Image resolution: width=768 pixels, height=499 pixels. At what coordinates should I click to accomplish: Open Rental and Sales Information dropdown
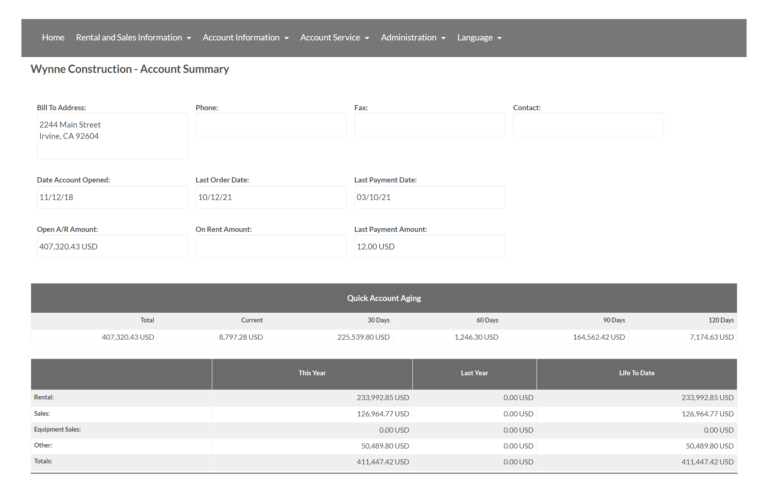pos(133,38)
